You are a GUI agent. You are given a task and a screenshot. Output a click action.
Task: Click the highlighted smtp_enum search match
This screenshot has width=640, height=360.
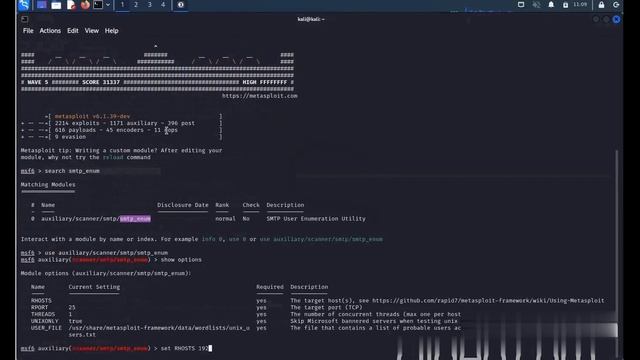pyautogui.click(x=135, y=219)
